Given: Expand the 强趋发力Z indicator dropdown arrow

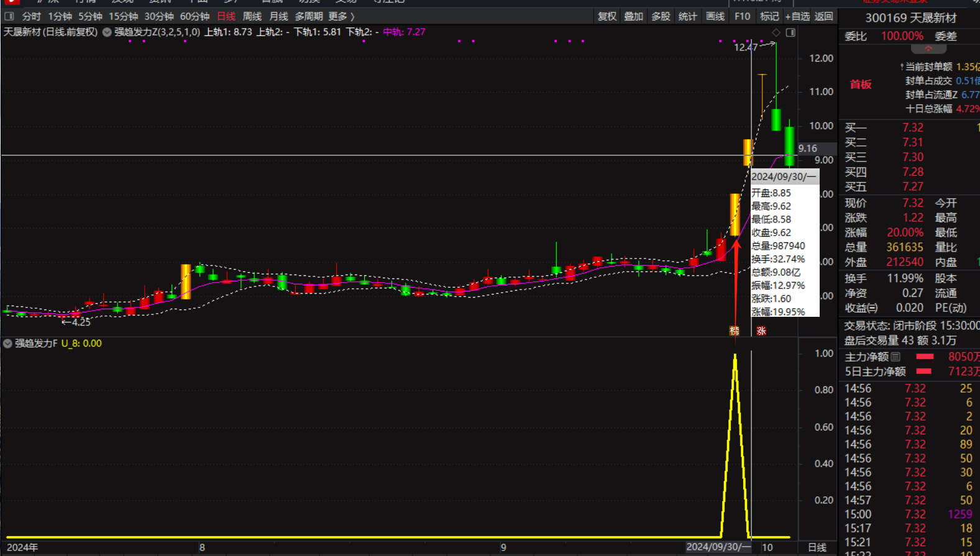Looking at the screenshot, I should pyautogui.click(x=107, y=32).
